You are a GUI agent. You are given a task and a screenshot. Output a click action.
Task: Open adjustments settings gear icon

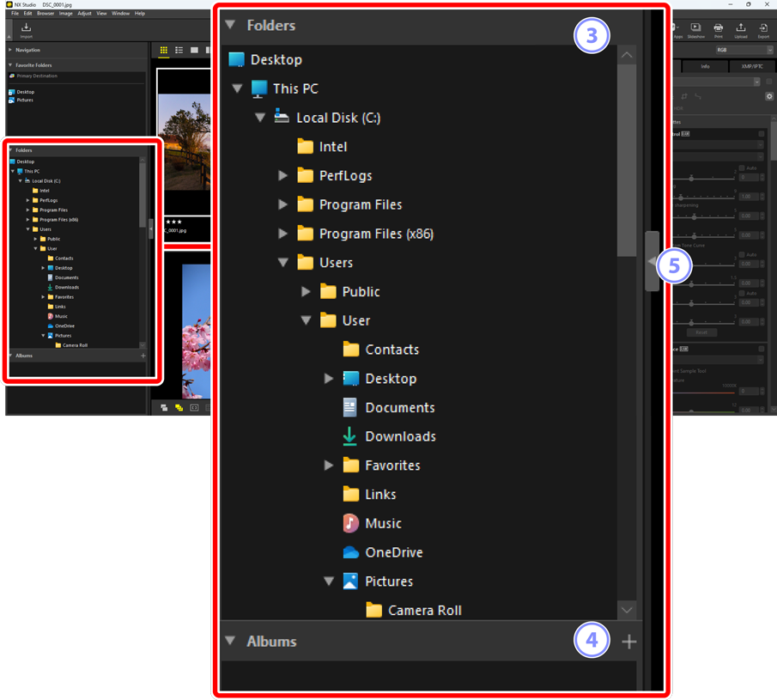(768, 96)
